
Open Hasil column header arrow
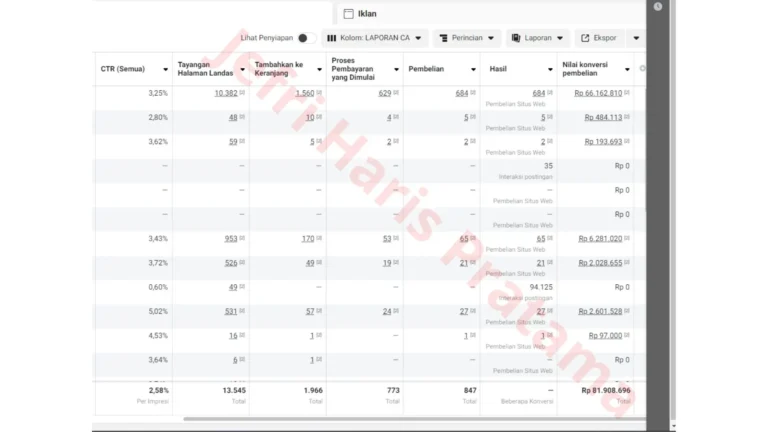click(551, 69)
